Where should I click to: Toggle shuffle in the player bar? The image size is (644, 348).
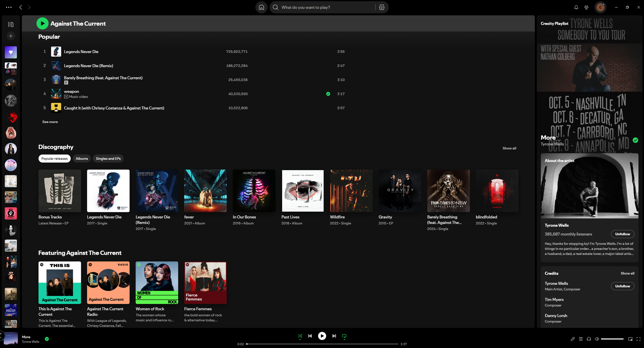300,336
